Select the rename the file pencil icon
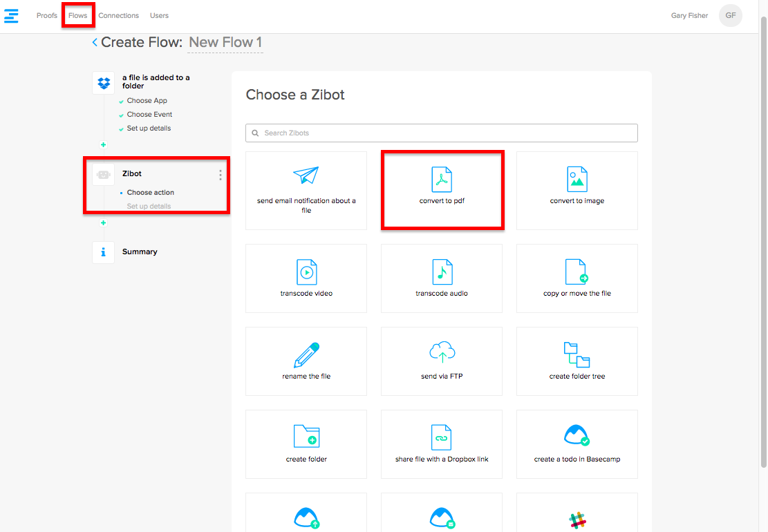 (x=306, y=354)
